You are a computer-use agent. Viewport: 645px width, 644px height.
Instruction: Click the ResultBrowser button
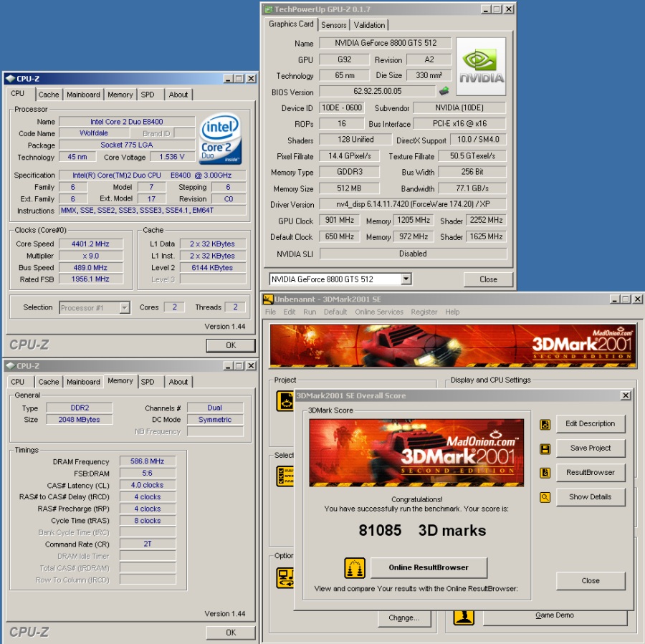(x=591, y=472)
